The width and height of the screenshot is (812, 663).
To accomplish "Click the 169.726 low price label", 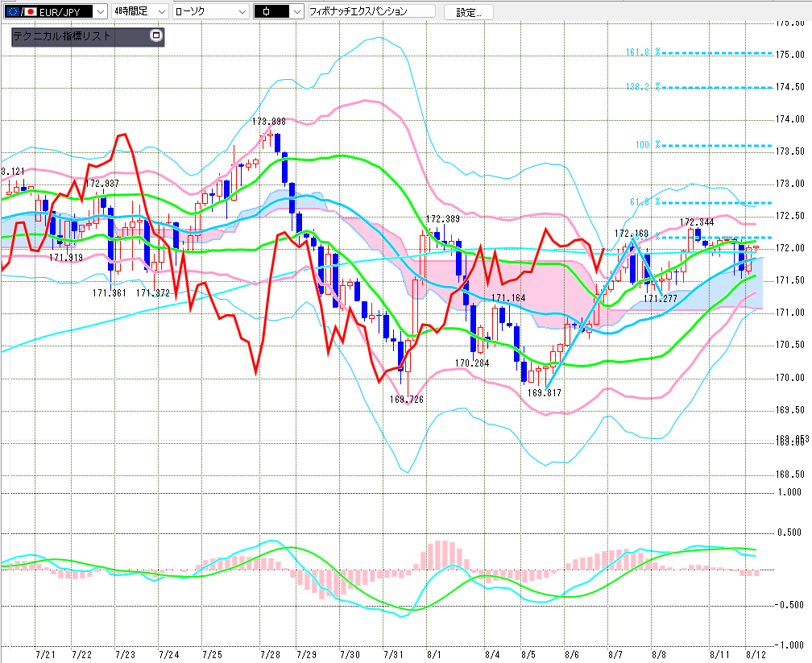I will (x=407, y=400).
